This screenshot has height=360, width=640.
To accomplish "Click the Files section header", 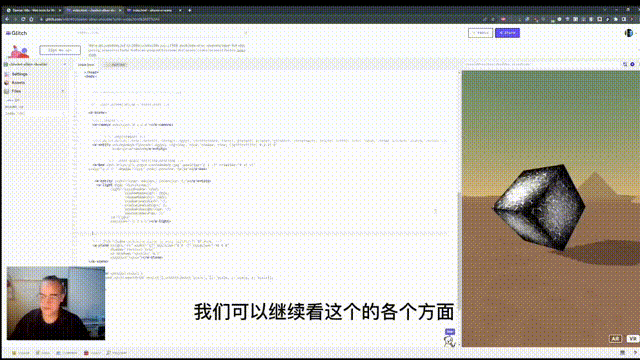I will click(16, 91).
